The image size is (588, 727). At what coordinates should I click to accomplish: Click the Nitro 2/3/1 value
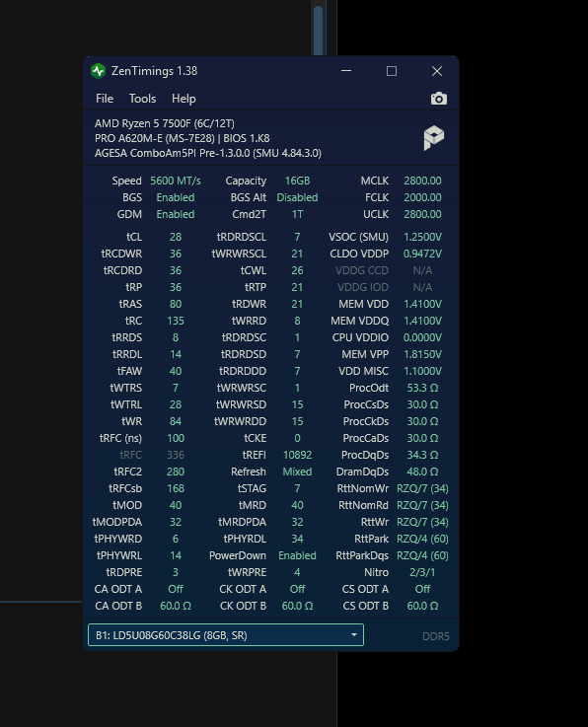coord(422,572)
